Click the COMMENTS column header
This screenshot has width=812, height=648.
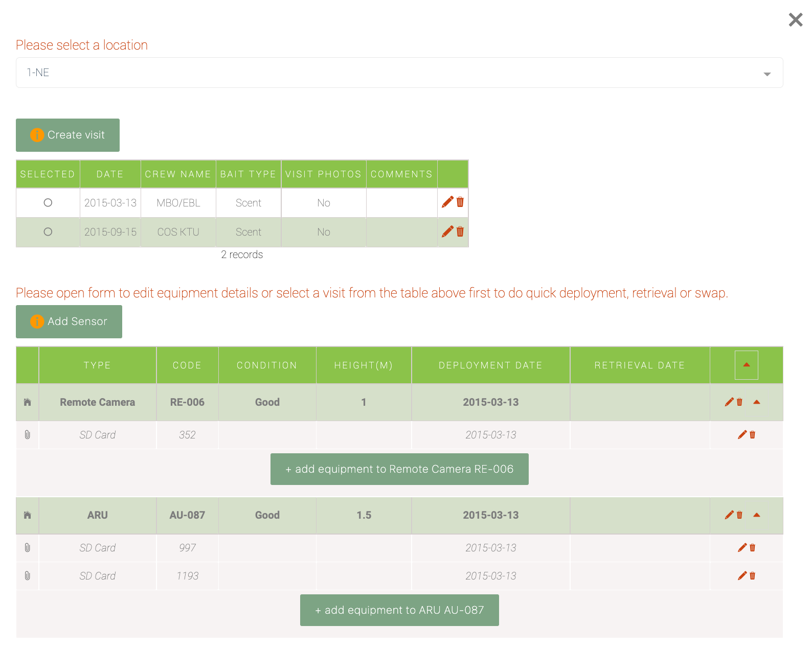point(402,174)
